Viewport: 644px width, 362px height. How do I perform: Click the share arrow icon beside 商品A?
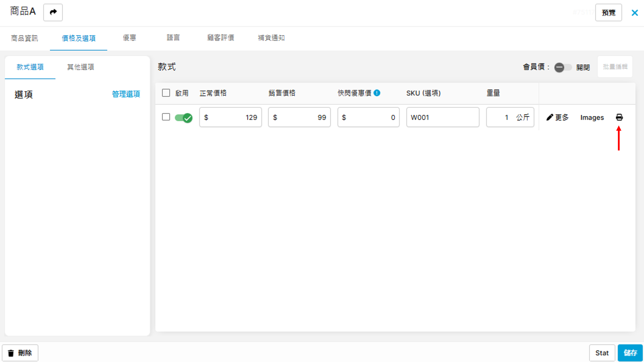coord(53,12)
